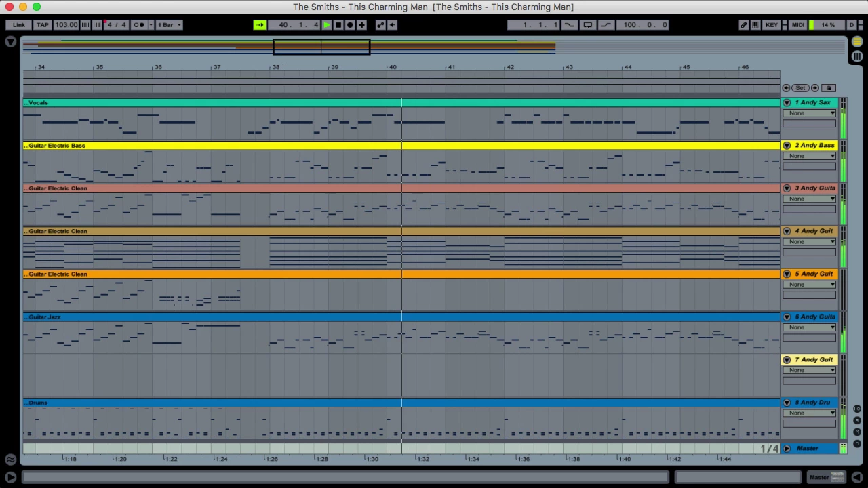Viewport: 868px width, 488px height.
Task: Toggle the Metronome button
Action: 139,25
